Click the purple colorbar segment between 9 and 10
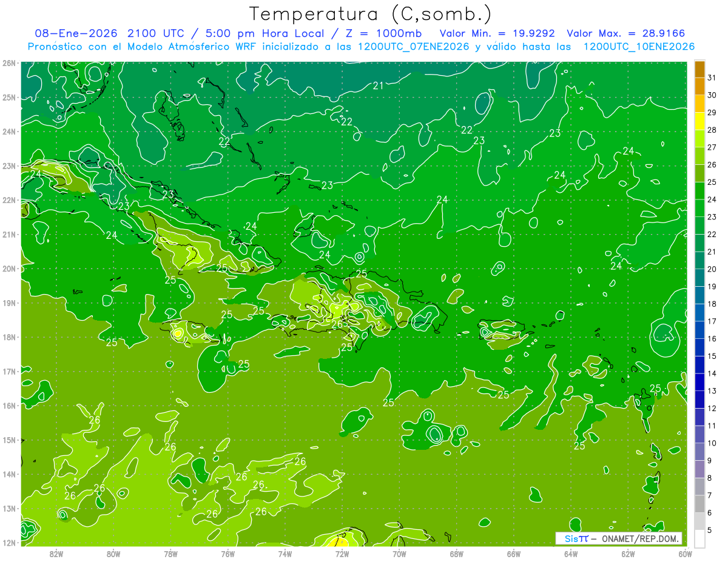This screenshot has height=562, width=728. tap(699, 452)
